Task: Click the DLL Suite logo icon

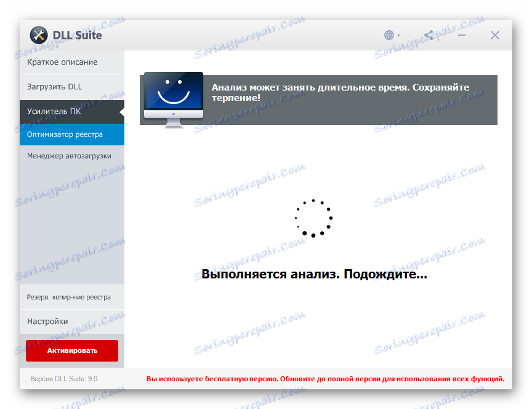Action: coord(38,35)
